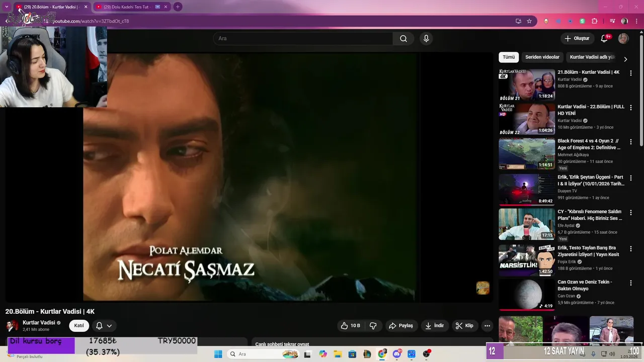Click the Windows taskbar search box

click(263, 354)
